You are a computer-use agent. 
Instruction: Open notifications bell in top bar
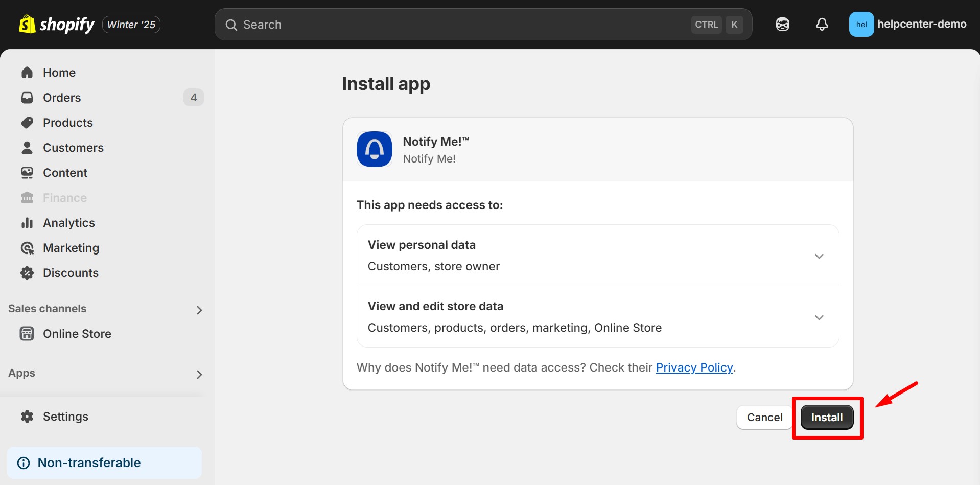[x=822, y=25]
